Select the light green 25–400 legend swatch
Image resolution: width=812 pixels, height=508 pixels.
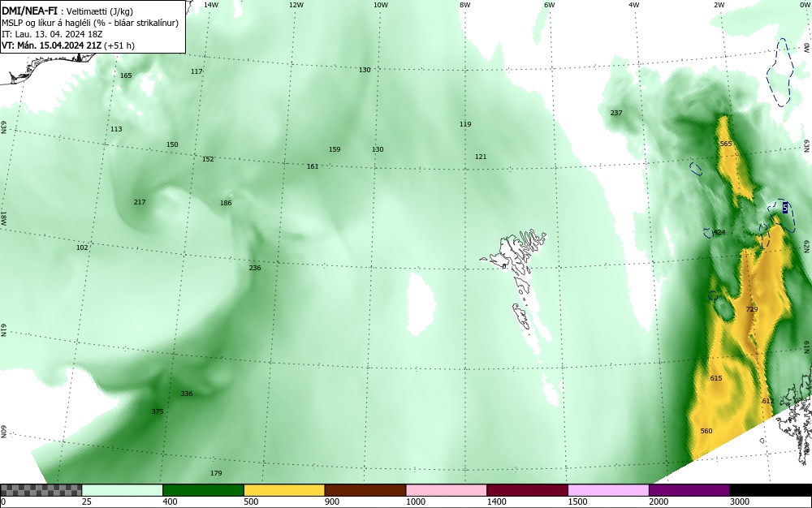(x=123, y=490)
